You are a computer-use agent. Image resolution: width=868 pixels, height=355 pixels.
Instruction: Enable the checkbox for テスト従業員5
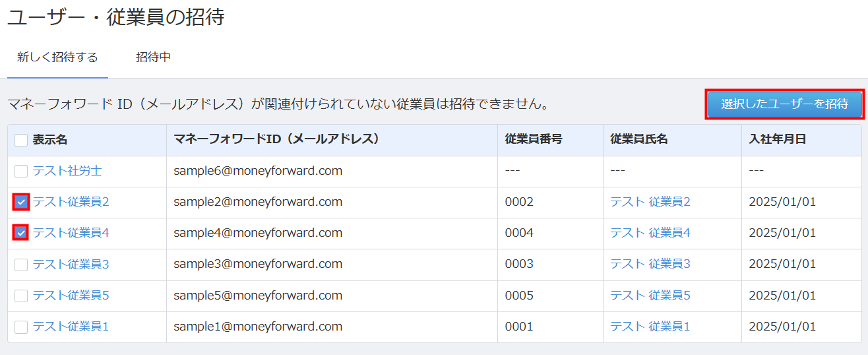tap(21, 296)
